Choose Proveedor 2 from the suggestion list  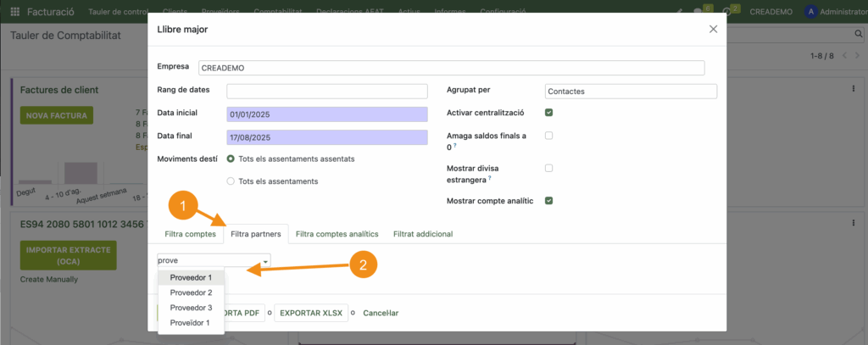(x=191, y=292)
